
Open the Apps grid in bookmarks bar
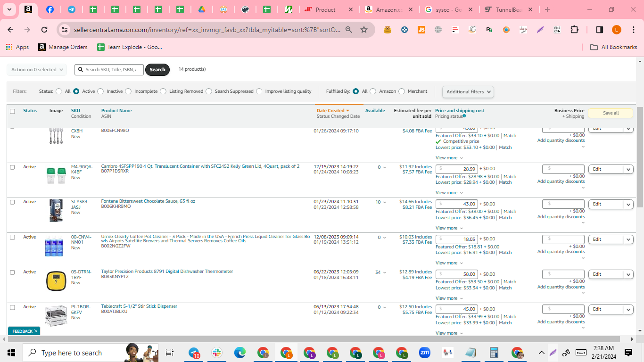[17, 47]
